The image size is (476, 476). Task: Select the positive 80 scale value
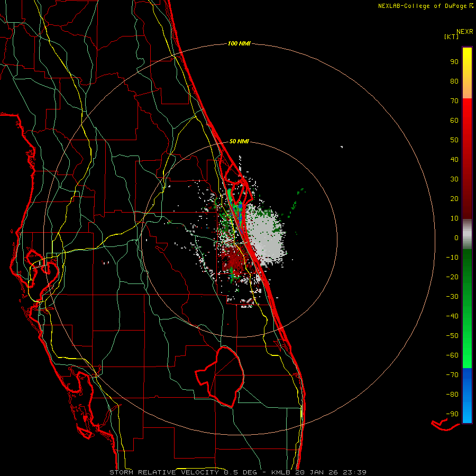tap(454, 81)
